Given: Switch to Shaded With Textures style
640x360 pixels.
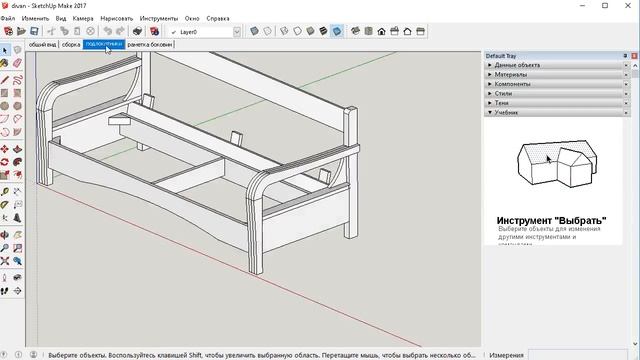Looking at the screenshot, I should point(324,31).
